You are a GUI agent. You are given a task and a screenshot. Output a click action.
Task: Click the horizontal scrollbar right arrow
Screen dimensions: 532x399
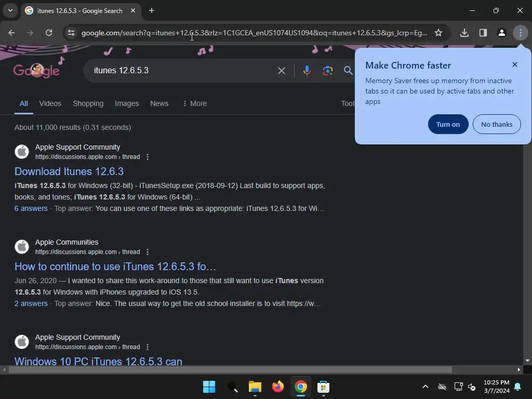[x=519, y=369]
